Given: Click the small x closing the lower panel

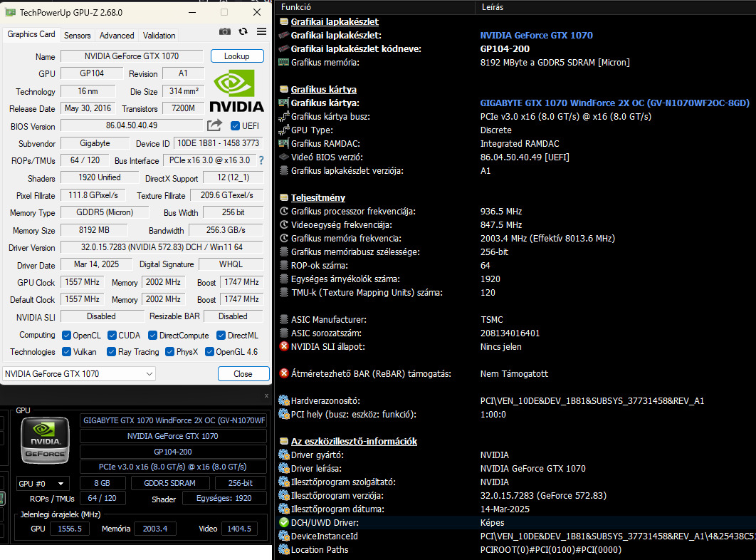Looking at the screenshot, I should click(x=266, y=396).
